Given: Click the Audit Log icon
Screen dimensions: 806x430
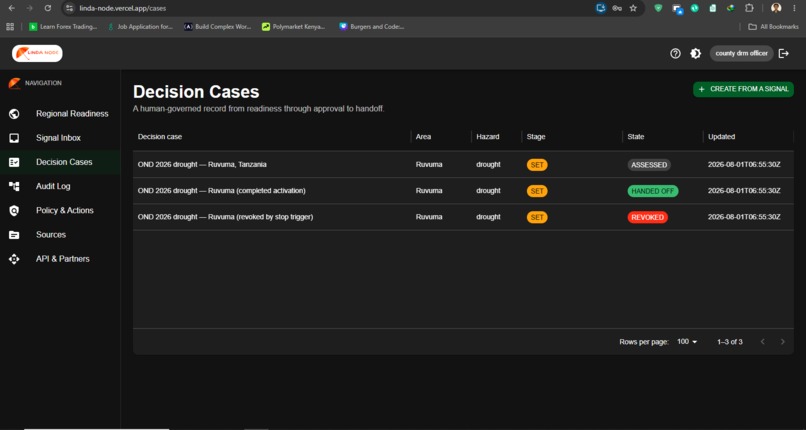Looking at the screenshot, I should 14,186.
